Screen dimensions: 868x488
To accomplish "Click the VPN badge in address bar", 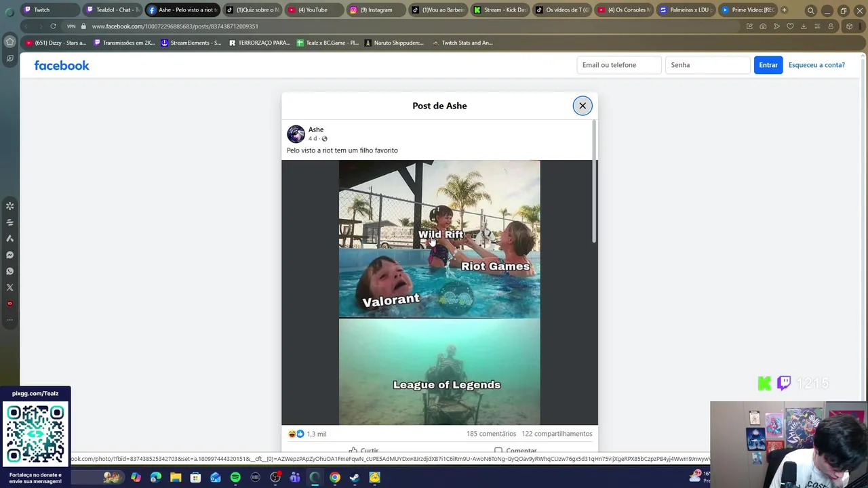I will pyautogui.click(x=71, y=26).
